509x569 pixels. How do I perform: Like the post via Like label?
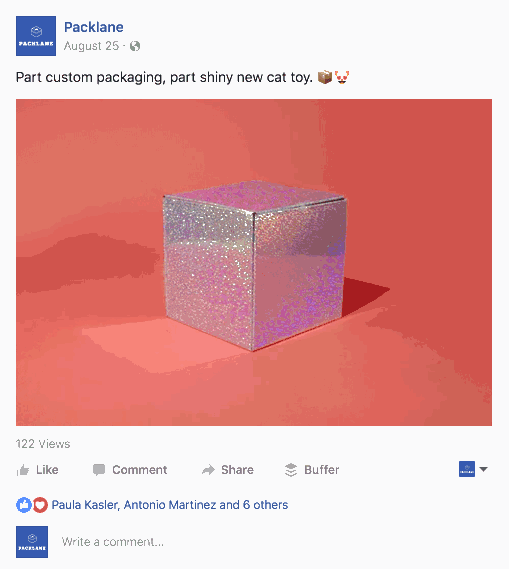(x=47, y=470)
